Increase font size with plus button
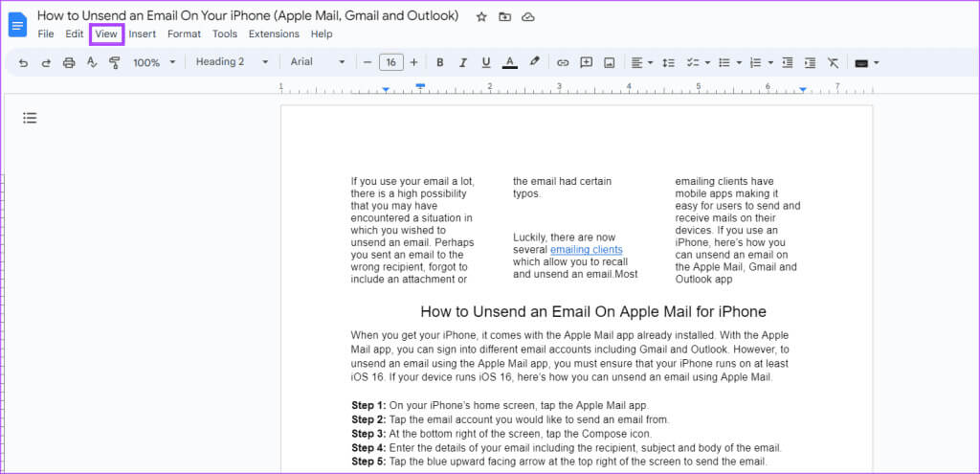 [x=413, y=62]
